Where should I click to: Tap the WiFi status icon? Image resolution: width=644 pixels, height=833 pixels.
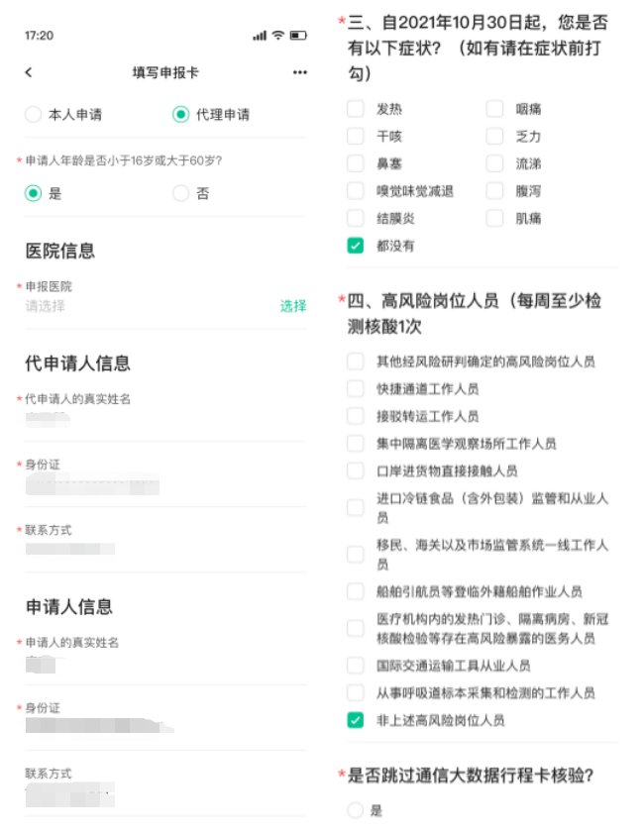278,36
